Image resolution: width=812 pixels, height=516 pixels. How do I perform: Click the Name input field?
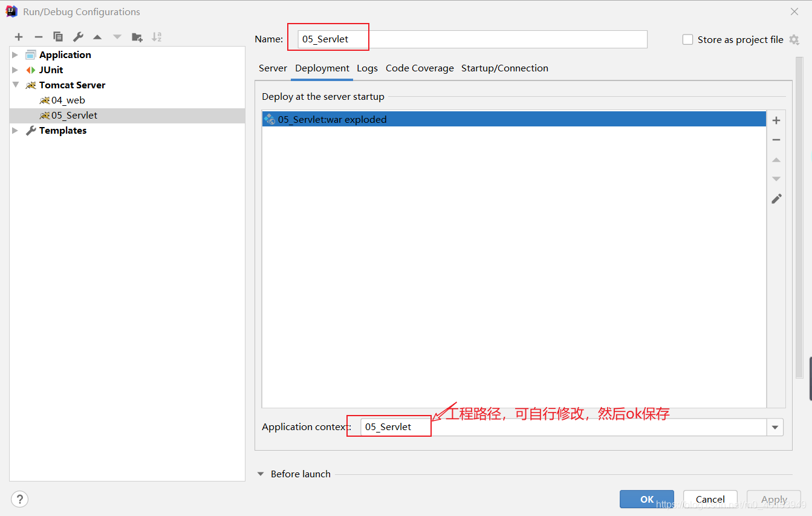tap(472, 39)
